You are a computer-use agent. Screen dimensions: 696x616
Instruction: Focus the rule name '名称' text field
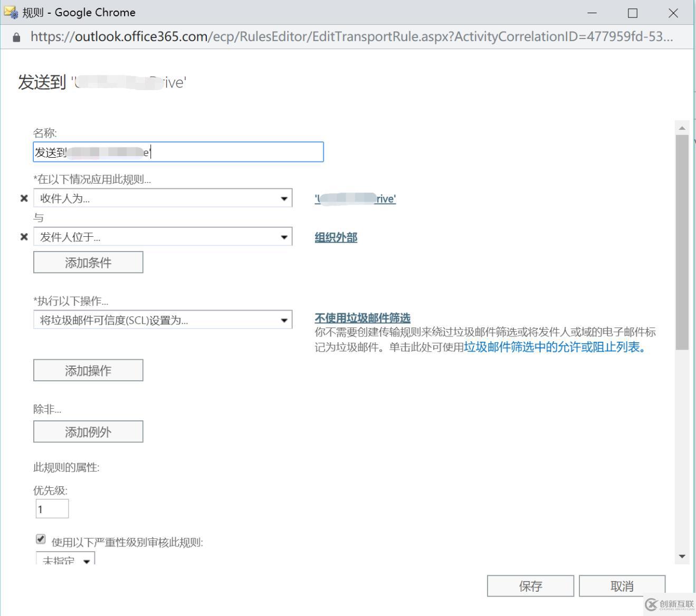(x=178, y=152)
